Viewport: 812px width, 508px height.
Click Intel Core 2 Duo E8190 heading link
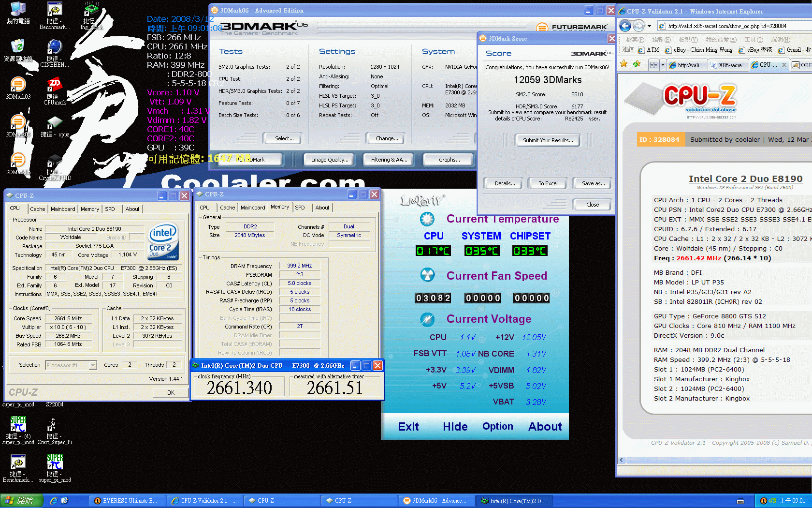click(745, 179)
